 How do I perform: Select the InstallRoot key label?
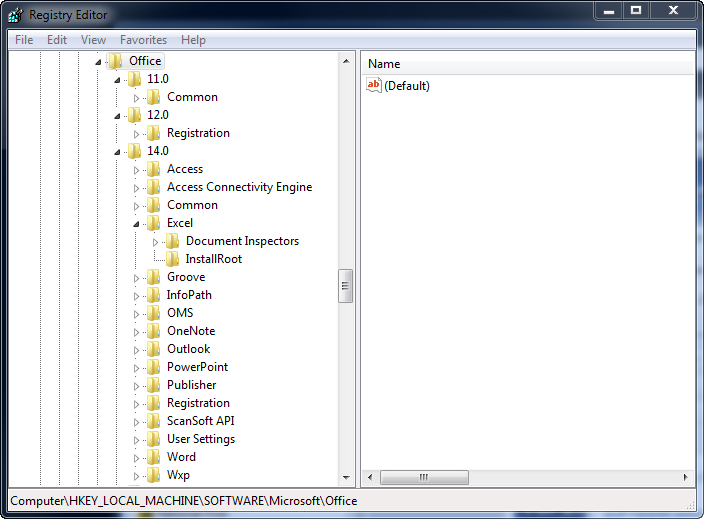tap(214, 259)
